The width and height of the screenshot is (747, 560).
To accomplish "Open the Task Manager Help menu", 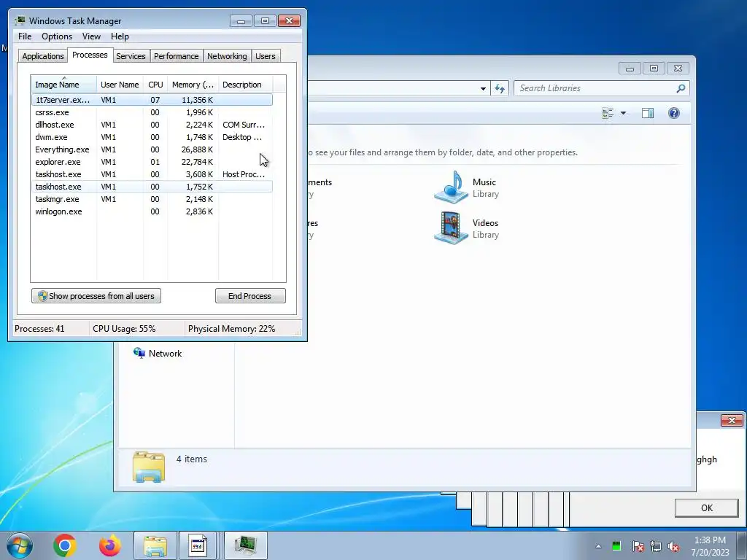I will click(x=120, y=36).
